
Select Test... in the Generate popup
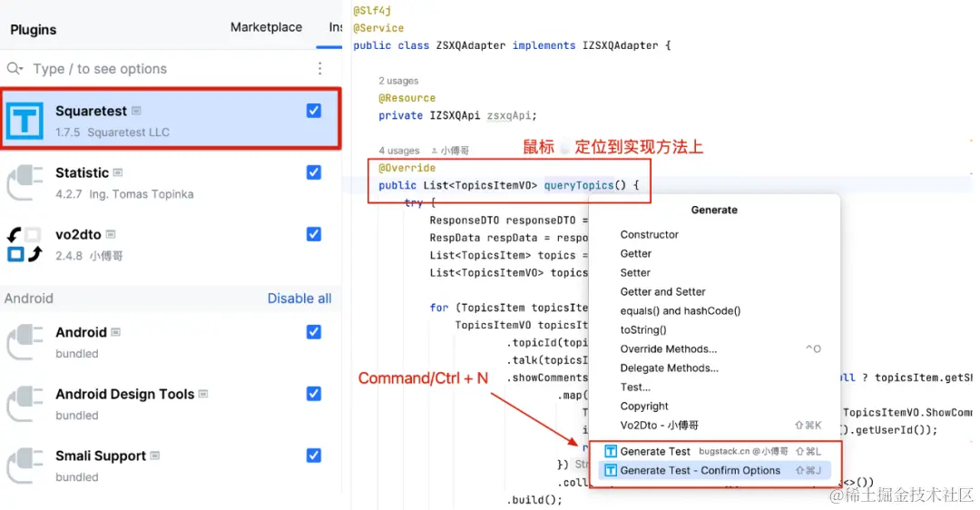click(x=635, y=387)
